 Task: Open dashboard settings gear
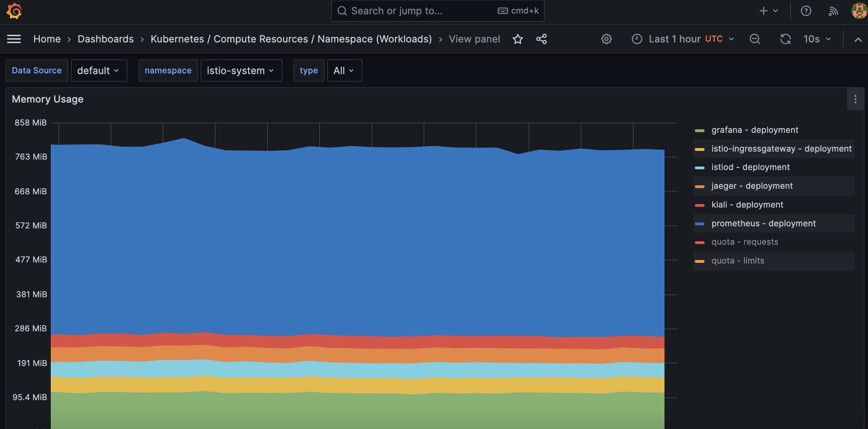pyautogui.click(x=606, y=39)
